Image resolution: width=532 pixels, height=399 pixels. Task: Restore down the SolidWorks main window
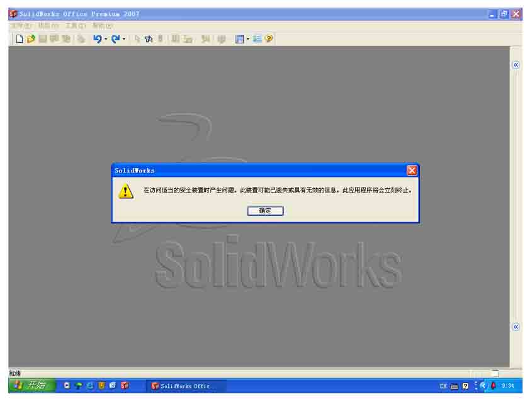click(504, 14)
